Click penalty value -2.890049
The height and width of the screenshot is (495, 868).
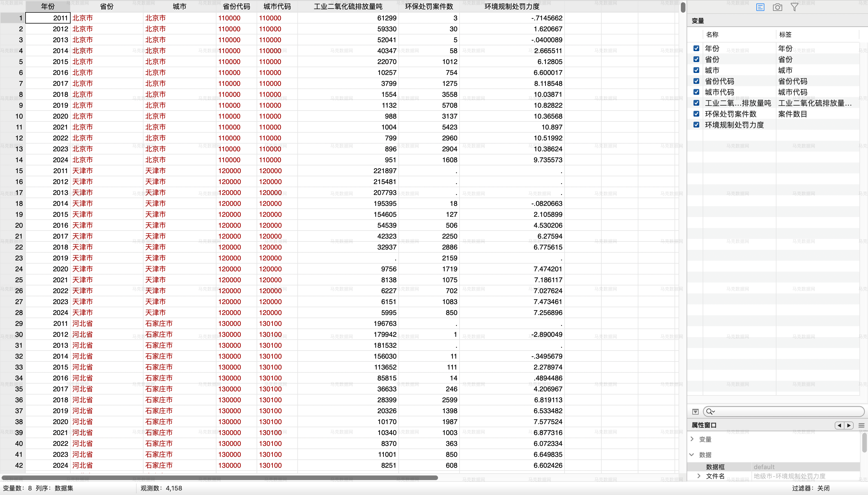[546, 334]
